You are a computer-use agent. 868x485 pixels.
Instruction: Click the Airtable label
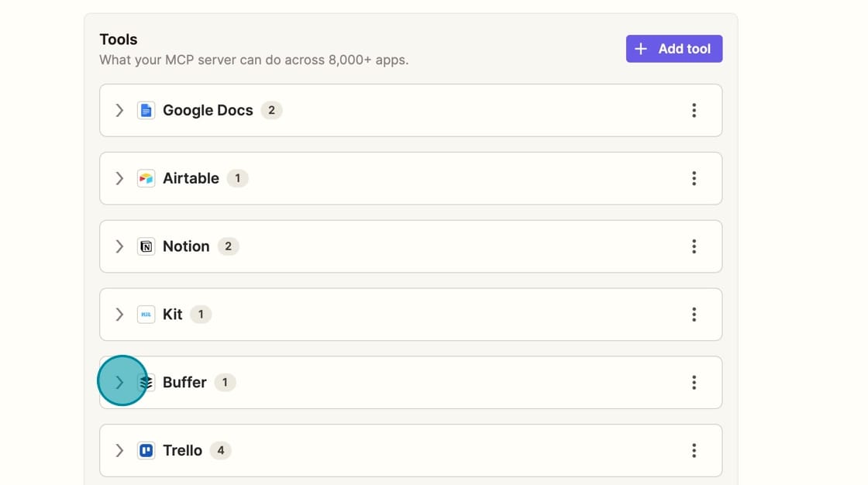[x=191, y=178]
